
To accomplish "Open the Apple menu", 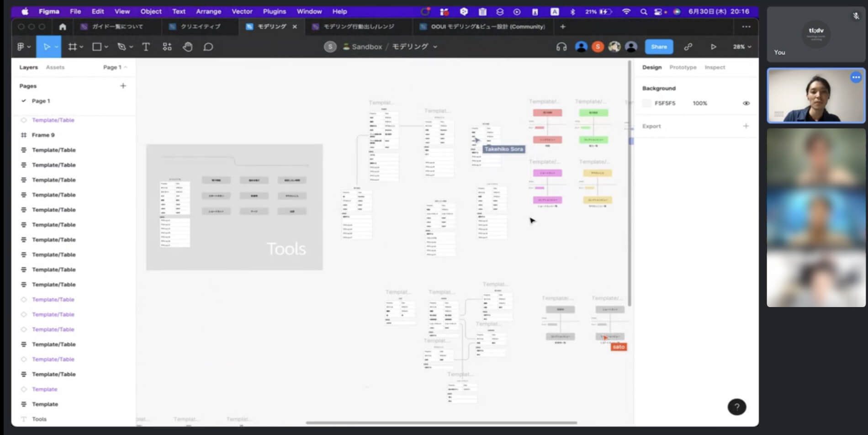I will pyautogui.click(x=25, y=11).
